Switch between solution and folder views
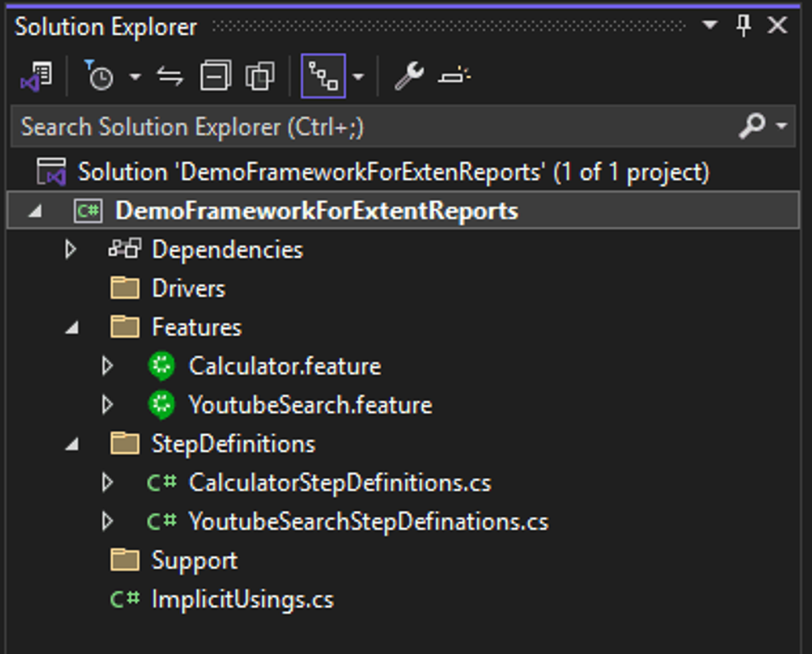Screen dimensions: 812x654 tap(37, 77)
